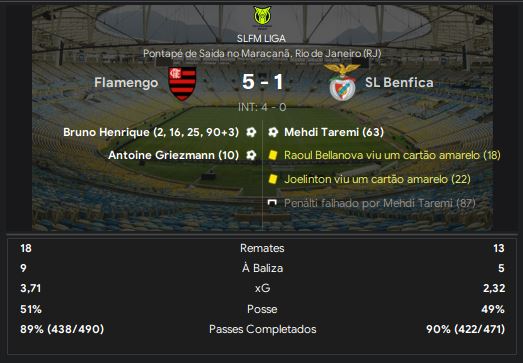Open the Flamengo team name link
Screen dimensions: 523x363
(126, 83)
